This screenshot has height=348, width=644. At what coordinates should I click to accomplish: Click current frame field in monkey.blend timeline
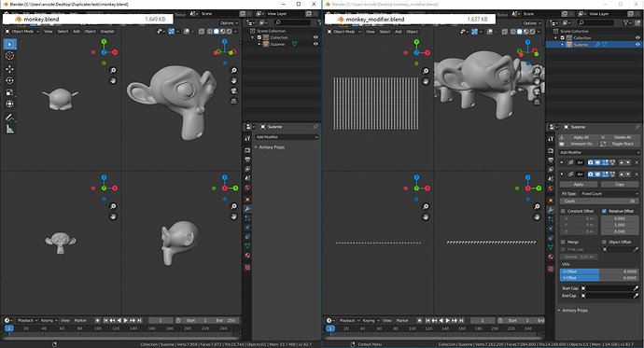[x=161, y=321]
